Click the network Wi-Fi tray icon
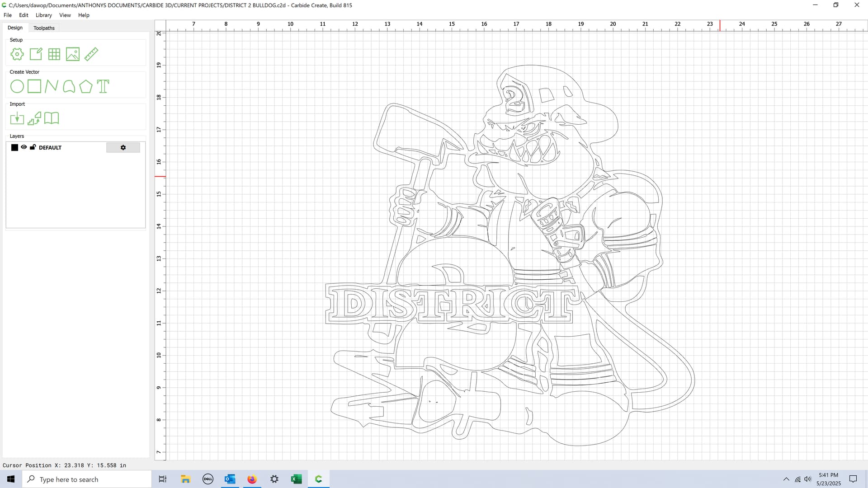This screenshot has width=868, height=488. pyautogui.click(x=798, y=479)
